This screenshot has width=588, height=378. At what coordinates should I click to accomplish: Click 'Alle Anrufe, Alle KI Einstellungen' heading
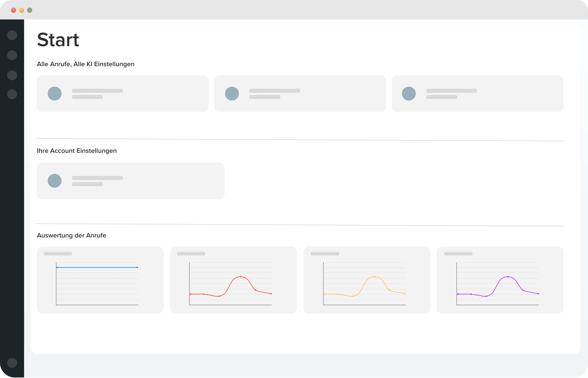click(85, 64)
